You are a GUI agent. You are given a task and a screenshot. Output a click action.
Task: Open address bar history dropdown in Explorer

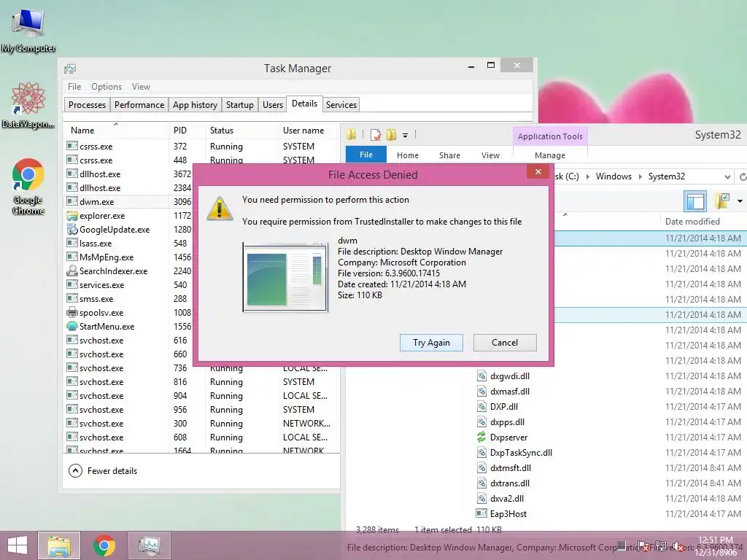pos(727,176)
